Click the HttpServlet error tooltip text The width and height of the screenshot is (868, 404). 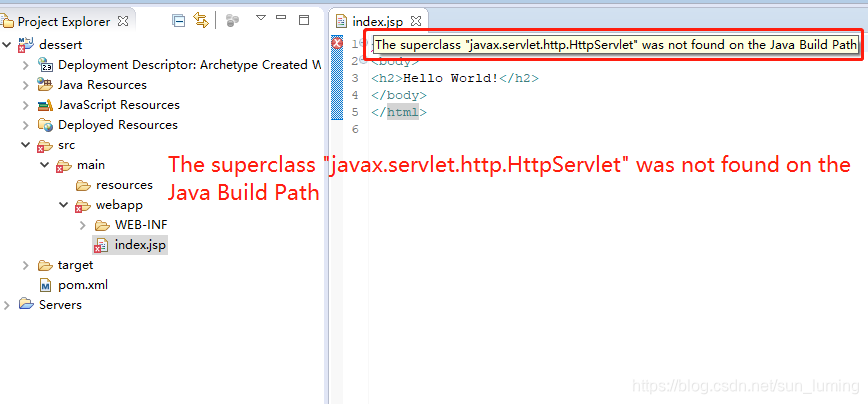point(616,45)
